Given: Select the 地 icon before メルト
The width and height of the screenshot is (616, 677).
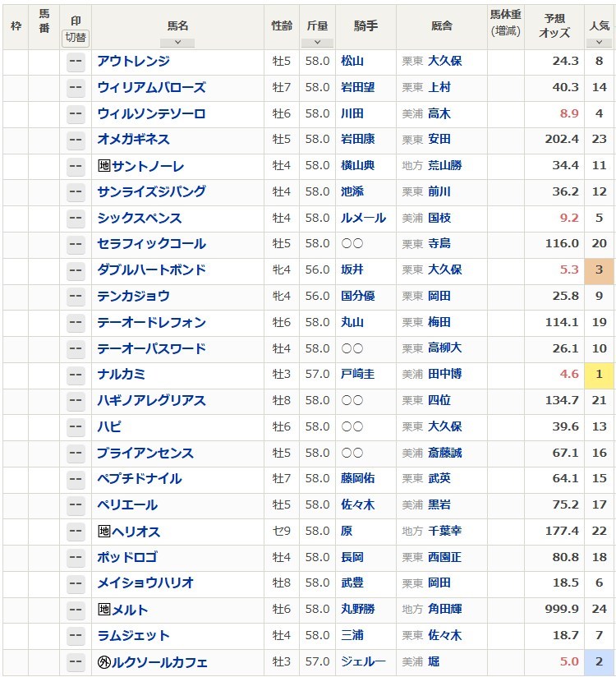Looking at the screenshot, I should click(103, 609).
